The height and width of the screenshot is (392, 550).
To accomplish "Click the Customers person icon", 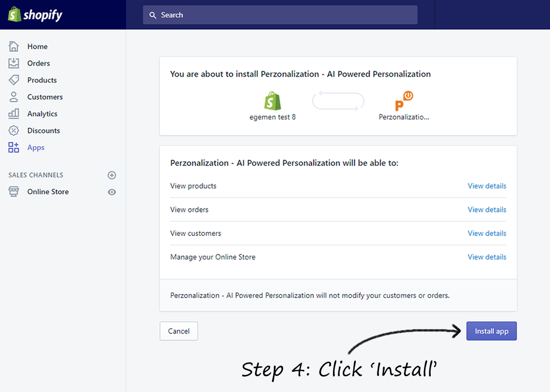I will coord(13,96).
